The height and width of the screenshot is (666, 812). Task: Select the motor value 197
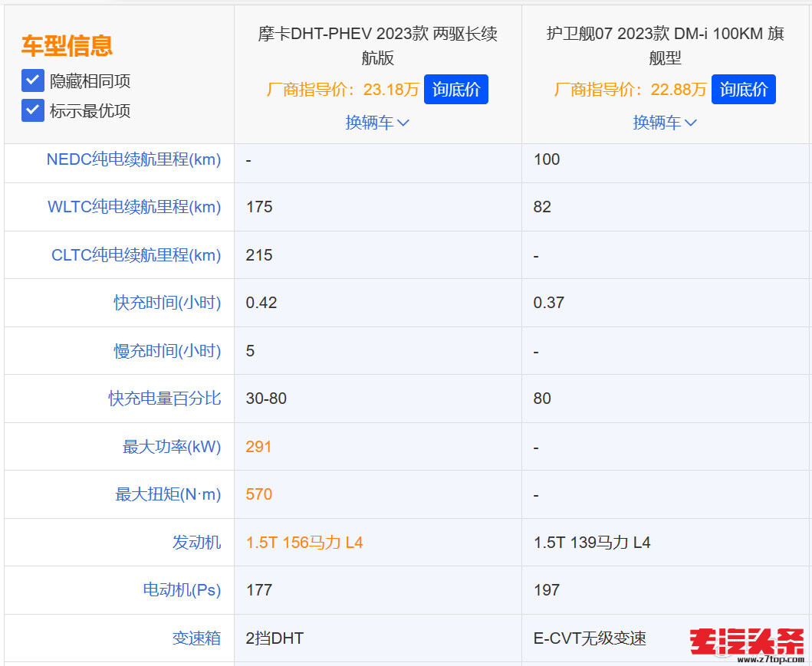click(x=547, y=590)
